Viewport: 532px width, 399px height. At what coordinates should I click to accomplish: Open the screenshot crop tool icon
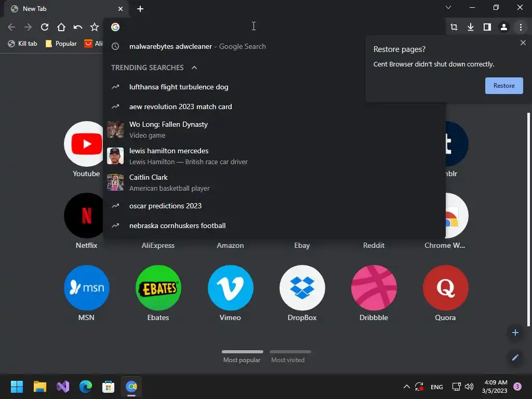(x=454, y=27)
